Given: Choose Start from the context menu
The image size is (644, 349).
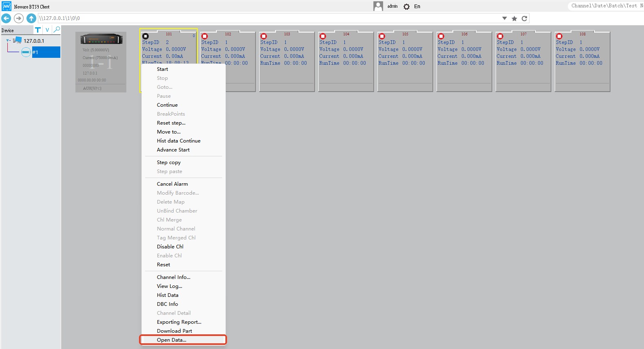Looking at the screenshot, I should coord(183,69).
